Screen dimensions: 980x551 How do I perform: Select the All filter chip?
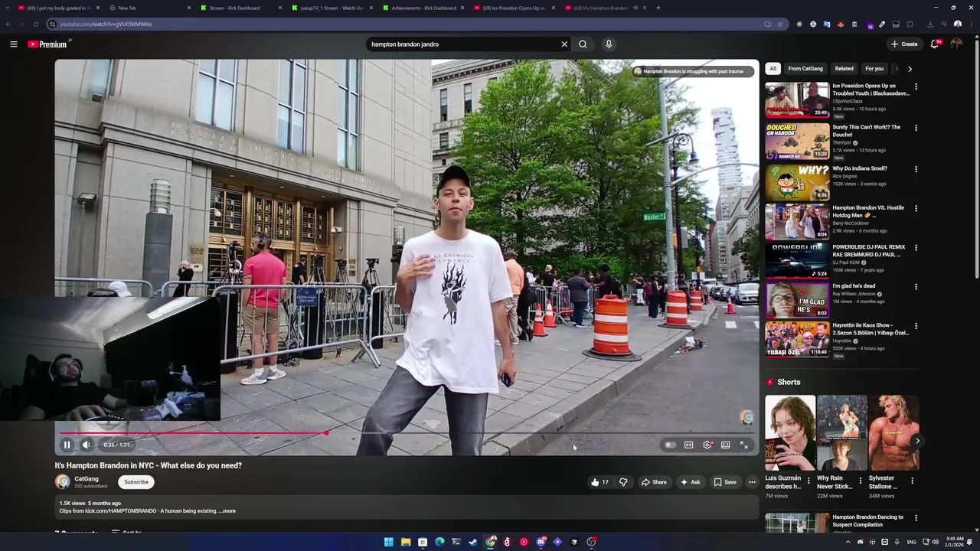tap(773, 69)
